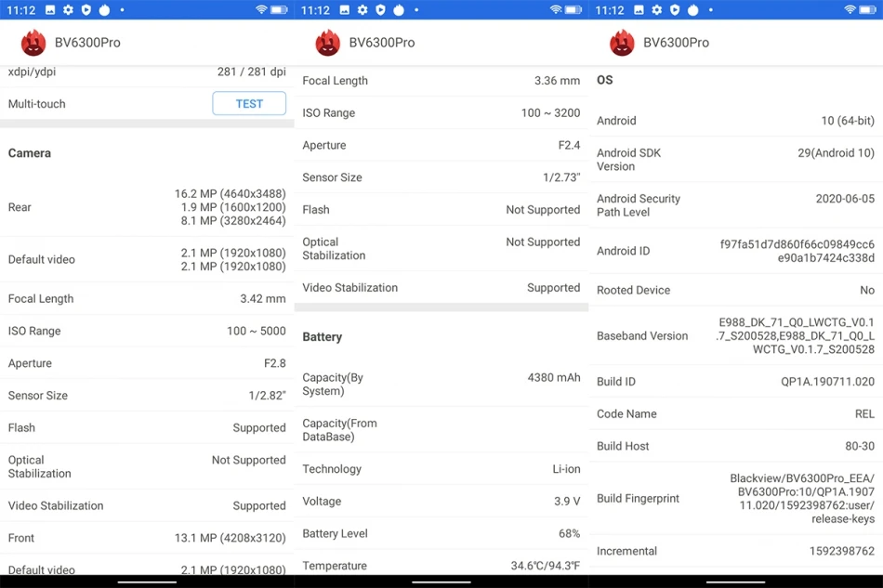Tap the shield status icon on the Battery screen
This screenshot has width=883, height=588.
click(381, 9)
